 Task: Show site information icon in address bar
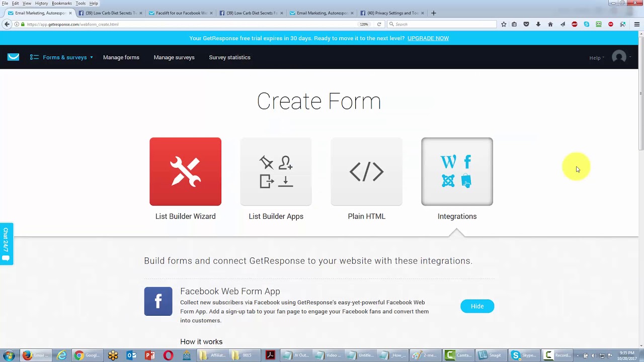click(x=17, y=24)
